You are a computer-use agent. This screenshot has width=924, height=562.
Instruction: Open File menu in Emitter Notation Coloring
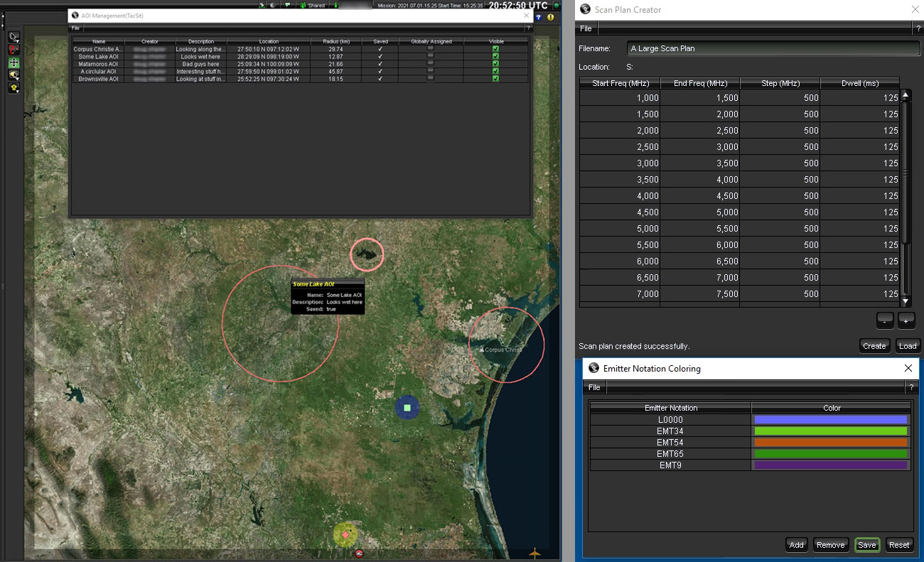click(594, 387)
